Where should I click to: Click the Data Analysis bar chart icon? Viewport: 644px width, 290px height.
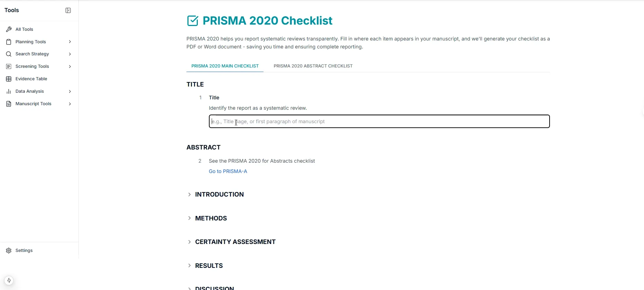pyautogui.click(x=9, y=91)
